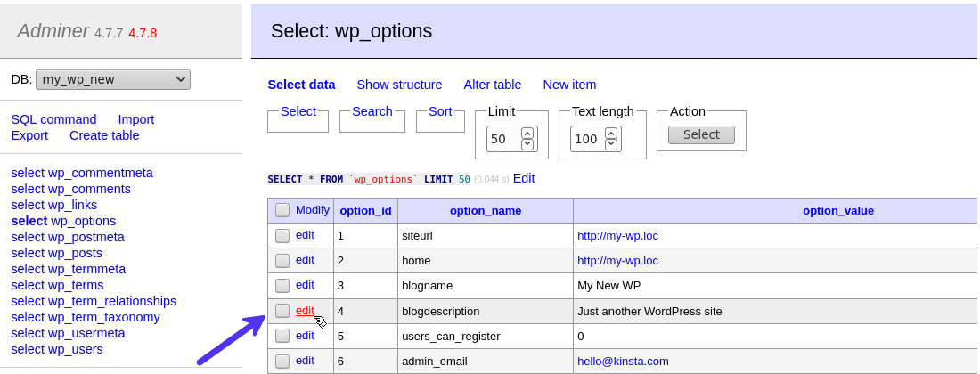Expand the Sort fieldset
This screenshot has width=980, height=374.
tap(440, 111)
